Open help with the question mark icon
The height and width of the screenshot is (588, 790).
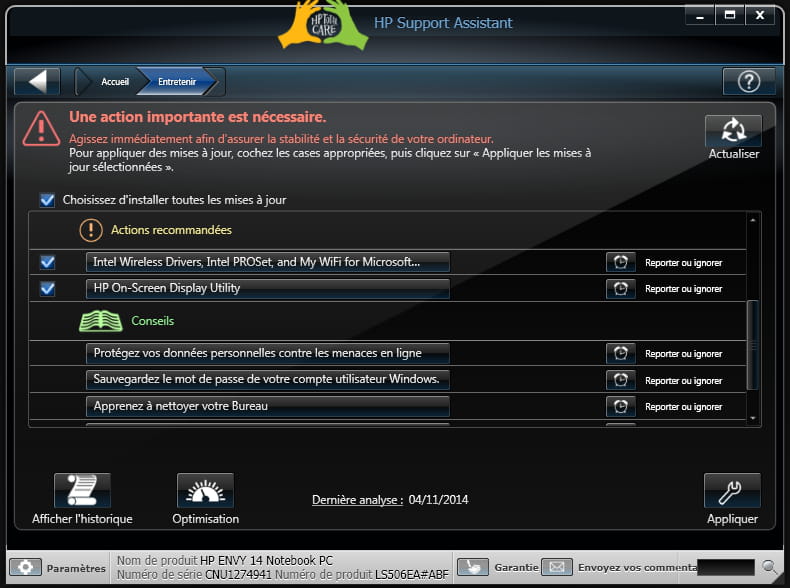pos(748,82)
